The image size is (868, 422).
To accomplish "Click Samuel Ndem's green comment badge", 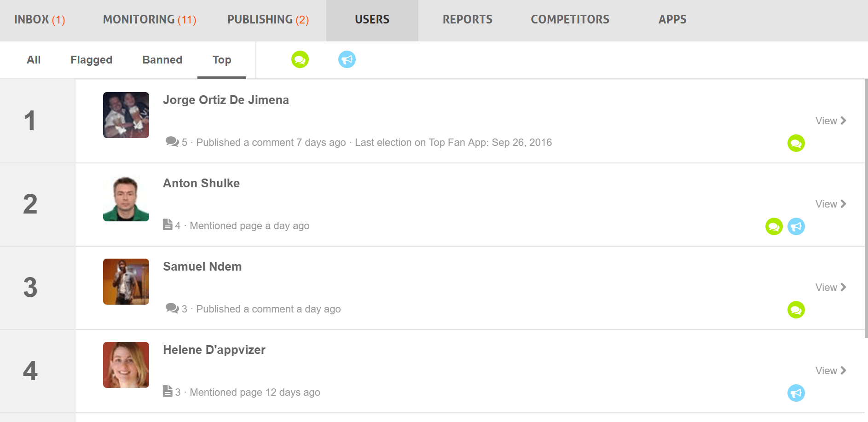I will (x=796, y=310).
